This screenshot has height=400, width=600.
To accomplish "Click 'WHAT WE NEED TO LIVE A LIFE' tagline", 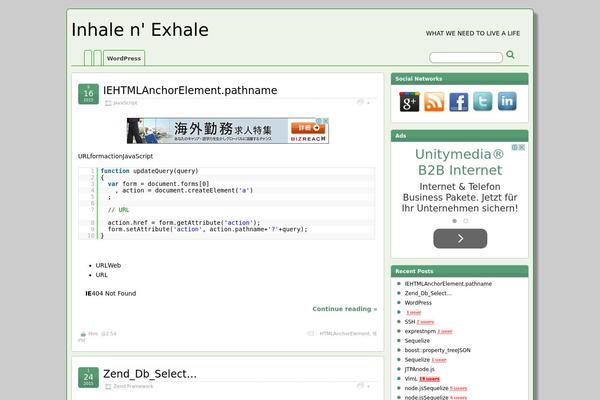I will [473, 34].
